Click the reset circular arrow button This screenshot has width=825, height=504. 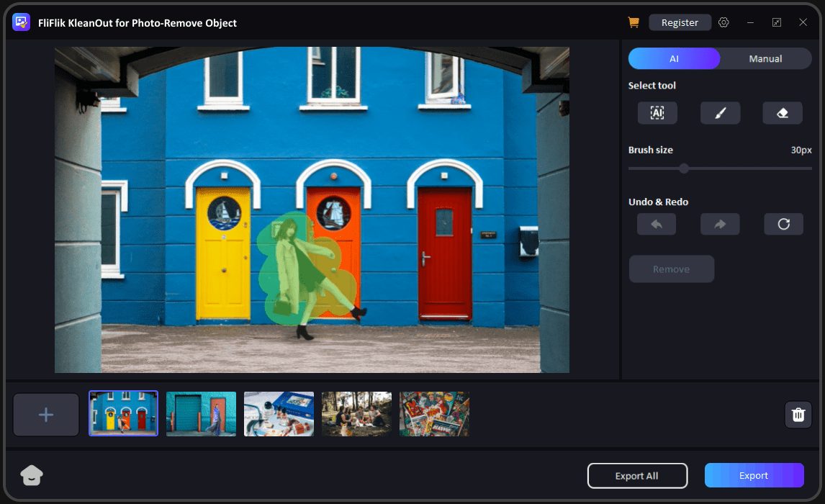tap(783, 224)
